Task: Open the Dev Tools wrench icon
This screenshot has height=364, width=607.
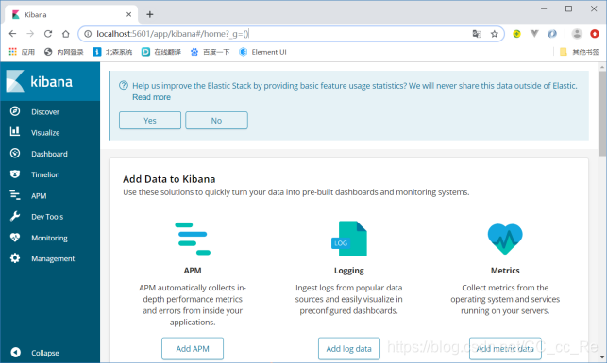Action: (x=15, y=216)
